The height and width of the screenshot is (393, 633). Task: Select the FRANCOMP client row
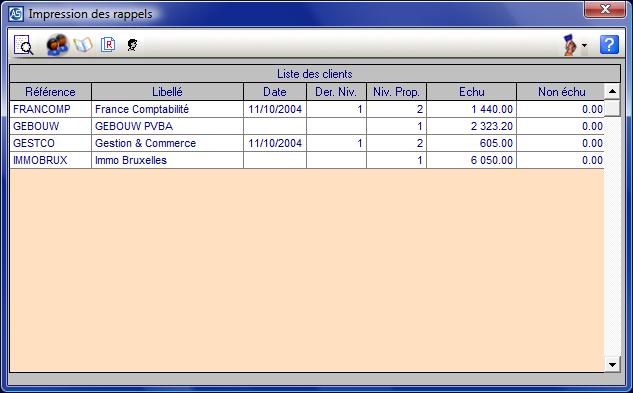click(307, 109)
